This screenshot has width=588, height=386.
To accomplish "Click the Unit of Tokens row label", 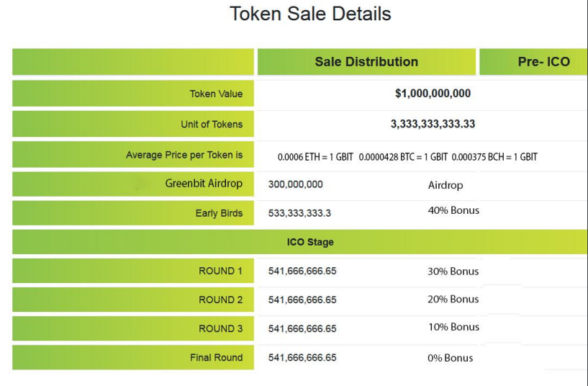I will pyautogui.click(x=212, y=124).
